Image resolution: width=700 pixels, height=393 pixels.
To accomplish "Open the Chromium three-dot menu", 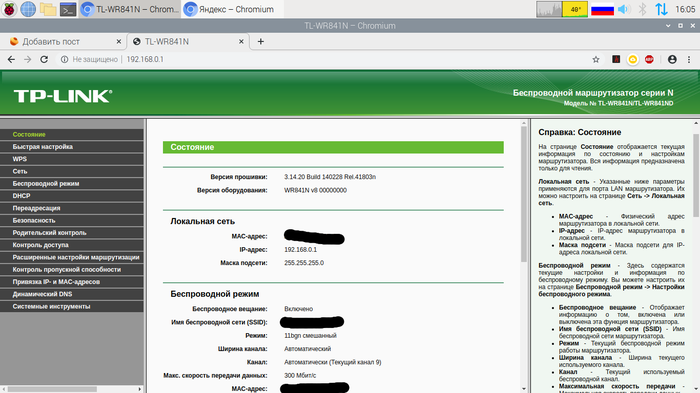I will click(x=689, y=59).
